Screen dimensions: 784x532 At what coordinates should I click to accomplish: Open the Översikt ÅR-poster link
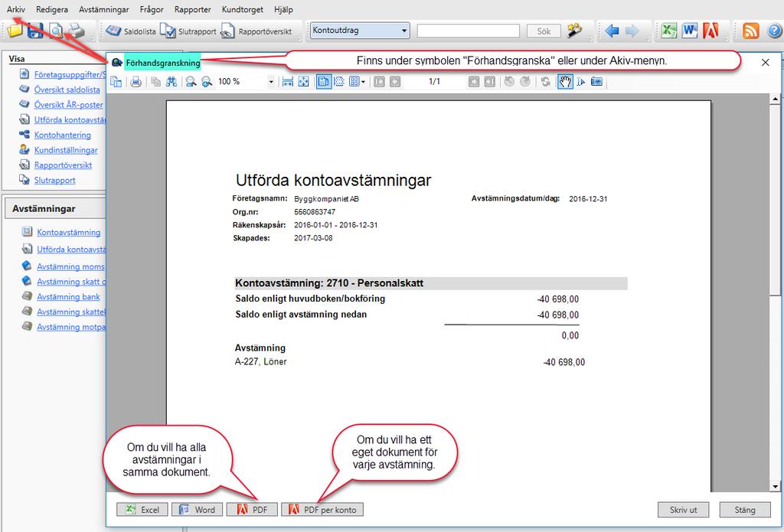tap(68, 105)
